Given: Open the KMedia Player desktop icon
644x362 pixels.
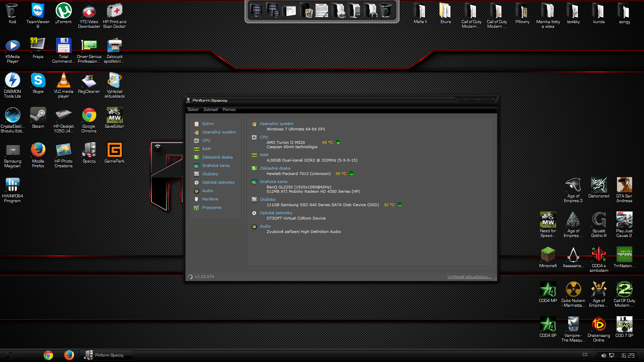Looking at the screenshot, I should pos(12,50).
